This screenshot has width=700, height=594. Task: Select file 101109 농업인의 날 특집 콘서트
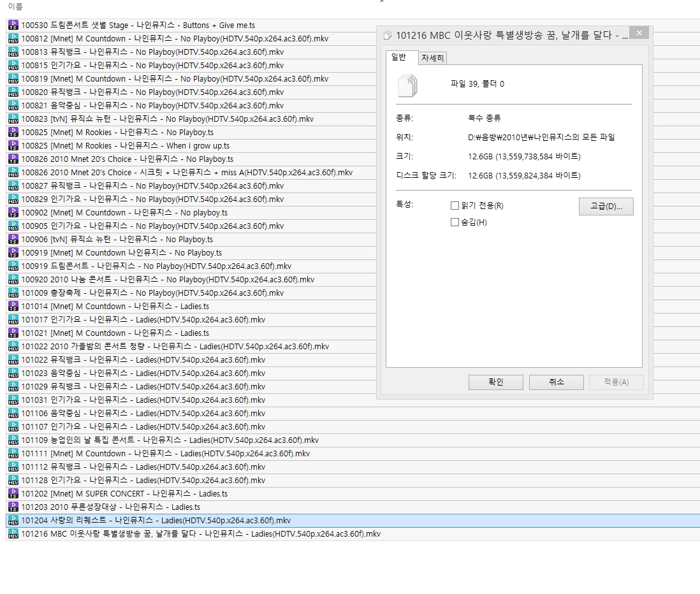pos(170,440)
